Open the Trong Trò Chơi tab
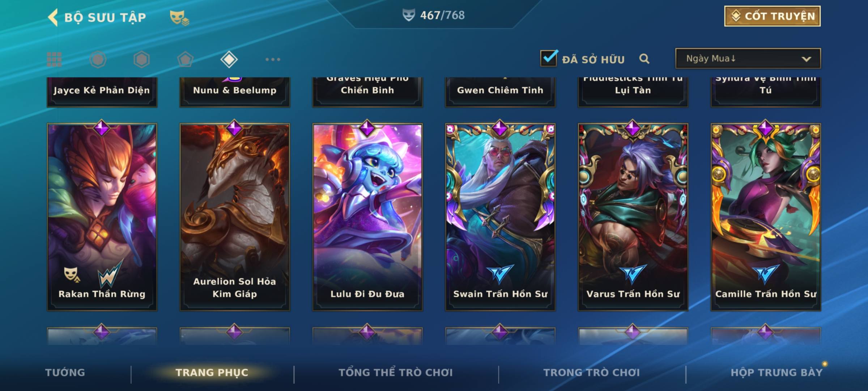 click(x=592, y=372)
